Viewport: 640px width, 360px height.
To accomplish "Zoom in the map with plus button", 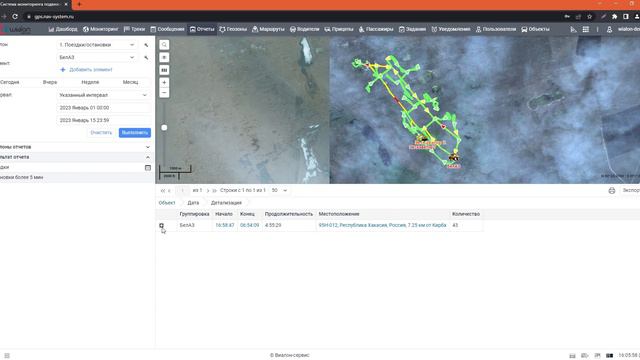I will [164, 82].
